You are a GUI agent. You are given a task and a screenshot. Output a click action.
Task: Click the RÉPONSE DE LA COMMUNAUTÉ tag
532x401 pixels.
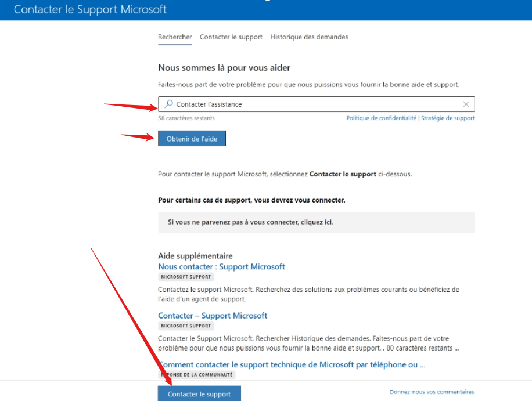tap(197, 374)
